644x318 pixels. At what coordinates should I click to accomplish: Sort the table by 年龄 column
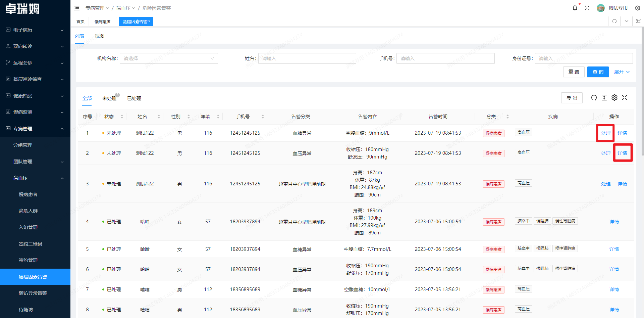[x=218, y=117]
